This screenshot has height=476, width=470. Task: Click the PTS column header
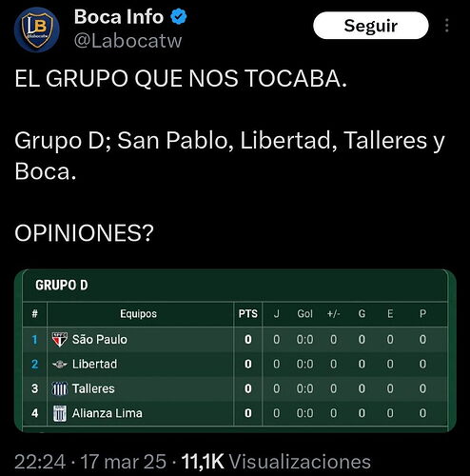pyautogui.click(x=248, y=314)
